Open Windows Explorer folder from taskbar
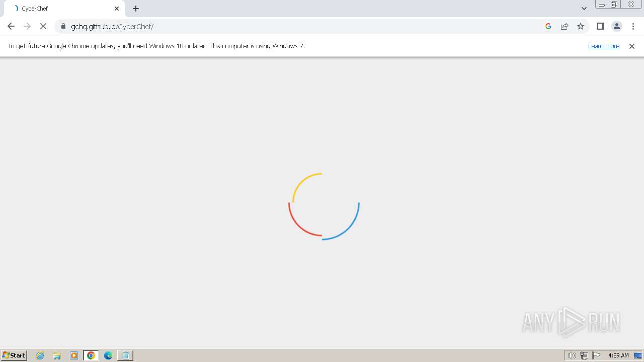Viewport: 644px width, 362px height. click(57, 355)
